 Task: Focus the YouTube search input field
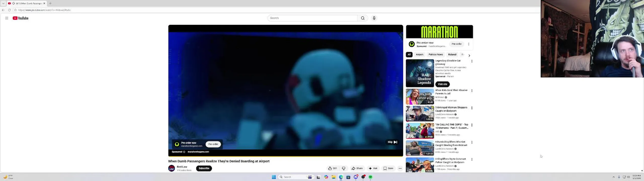coord(312,18)
